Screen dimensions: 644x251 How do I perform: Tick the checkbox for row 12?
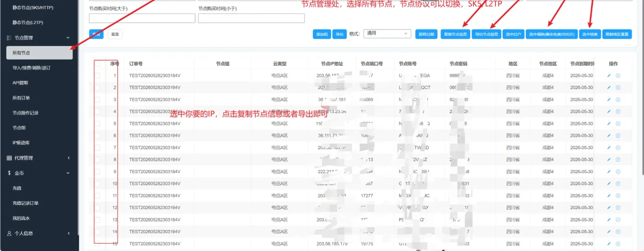click(98, 208)
